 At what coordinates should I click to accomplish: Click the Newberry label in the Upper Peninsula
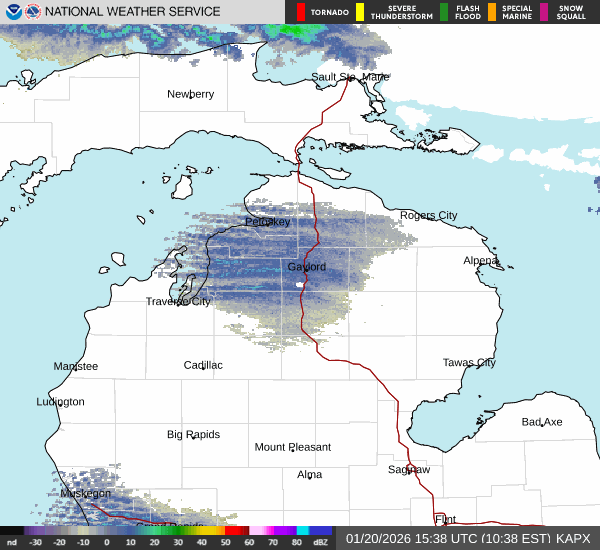point(190,94)
